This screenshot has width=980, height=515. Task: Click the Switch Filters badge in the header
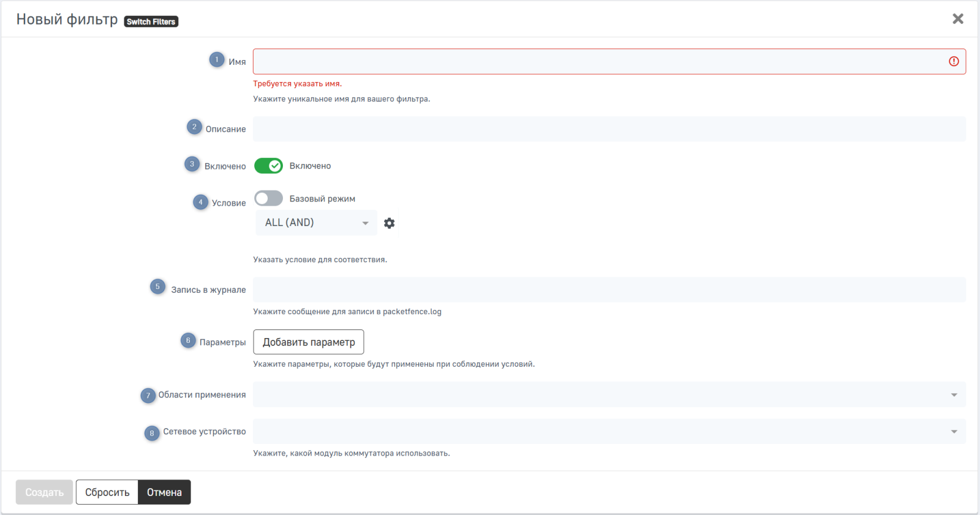click(x=151, y=21)
